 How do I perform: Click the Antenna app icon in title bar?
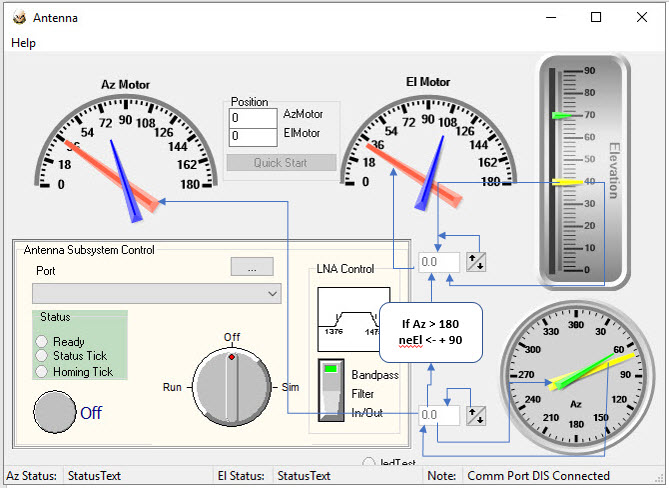pos(17,17)
